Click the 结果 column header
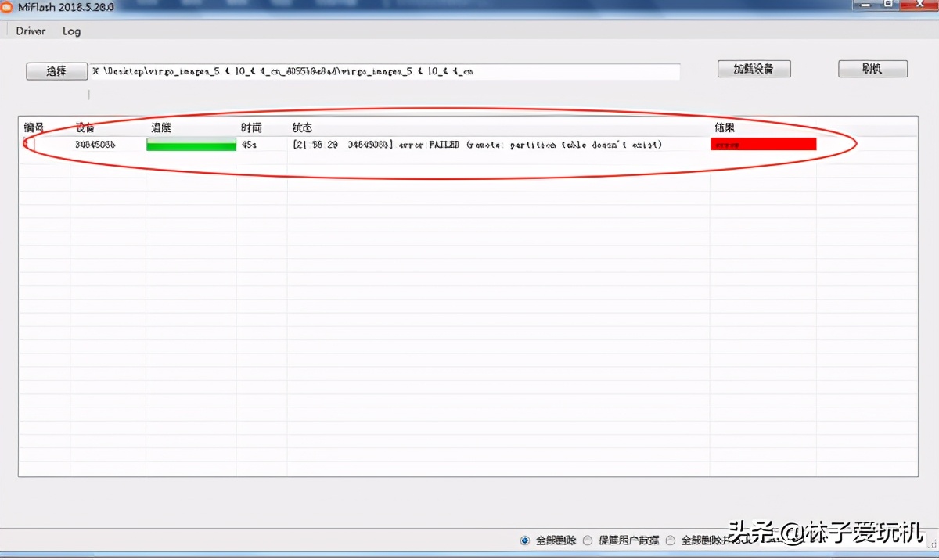Image resolution: width=939 pixels, height=560 pixels. [x=725, y=127]
